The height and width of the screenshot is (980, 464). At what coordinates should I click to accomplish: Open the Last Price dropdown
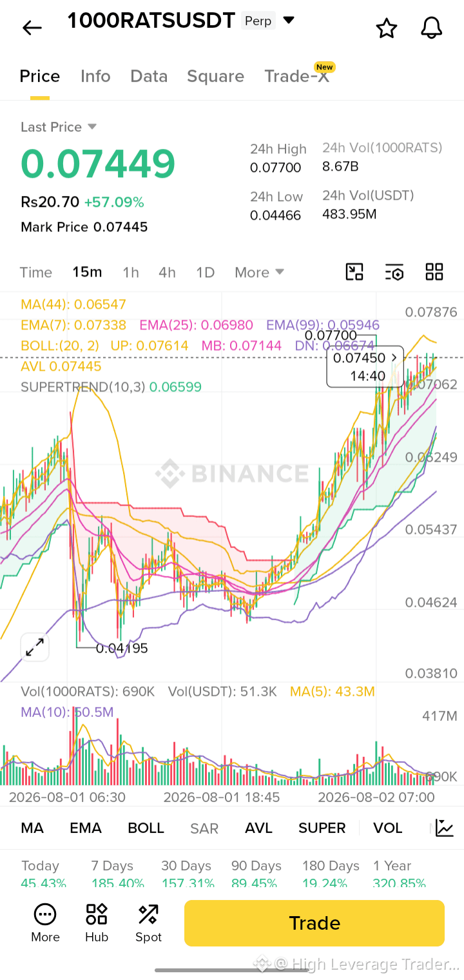pos(59,127)
